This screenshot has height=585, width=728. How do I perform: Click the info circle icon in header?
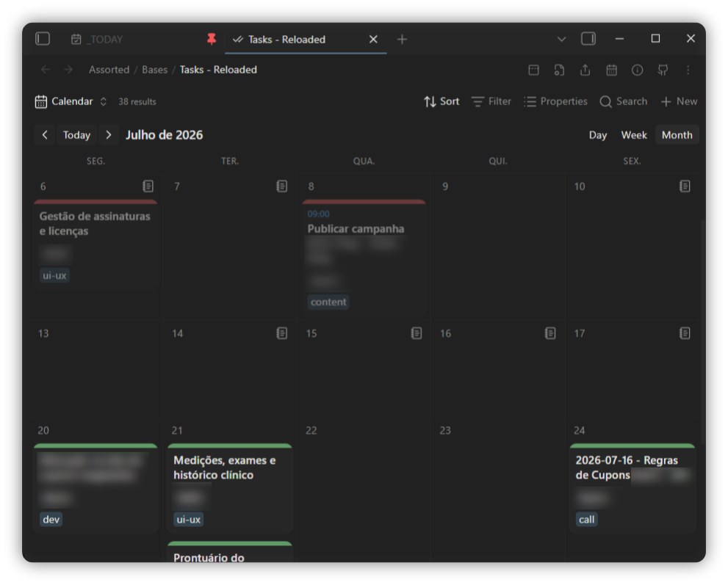pos(638,70)
